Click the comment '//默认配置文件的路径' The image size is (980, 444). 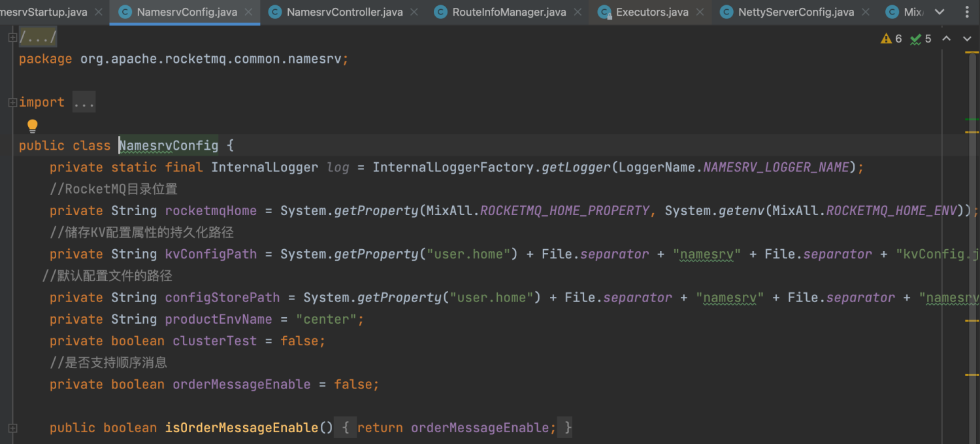point(107,276)
